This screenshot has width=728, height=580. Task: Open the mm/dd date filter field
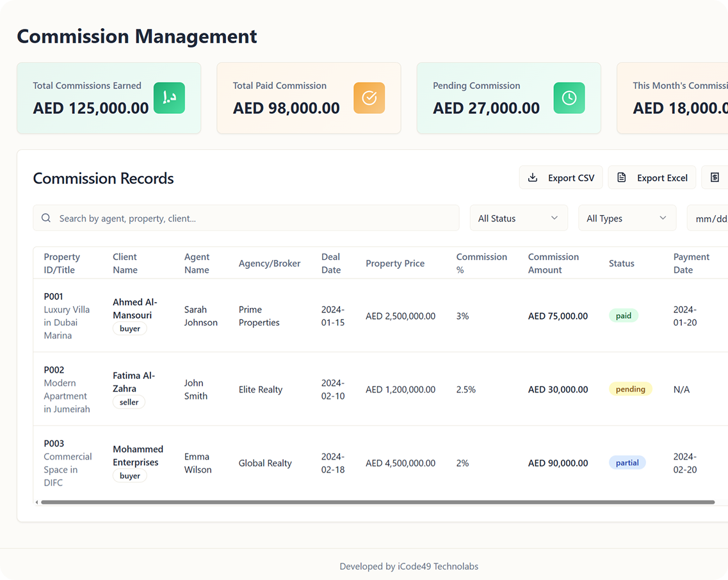click(x=708, y=218)
